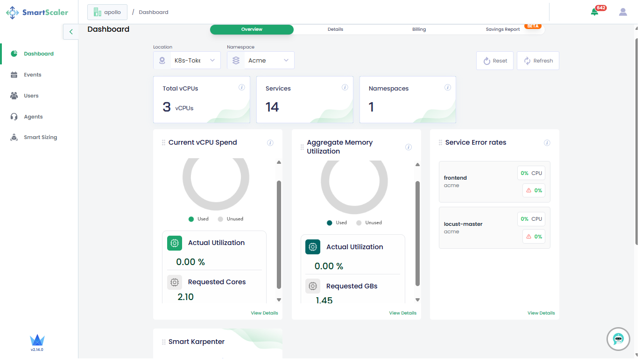The height and width of the screenshot is (364, 641).
Task: Open View Details under Aggregate Memory Utilization
Action: pyautogui.click(x=403, y=313)
